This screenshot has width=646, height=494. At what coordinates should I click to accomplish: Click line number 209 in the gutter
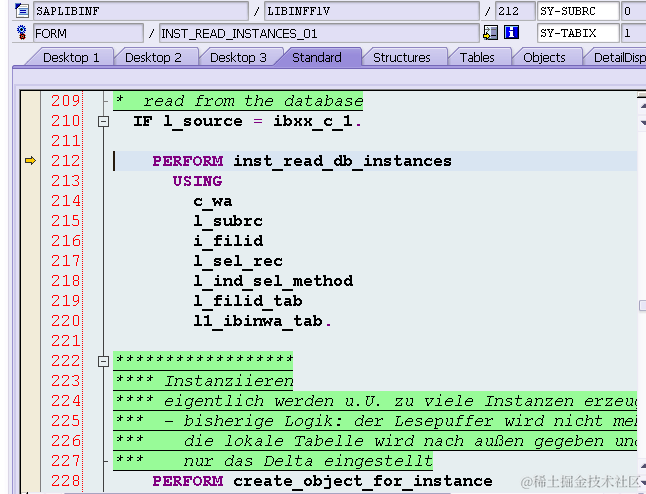pyautogui.click(x=65, y=101)
